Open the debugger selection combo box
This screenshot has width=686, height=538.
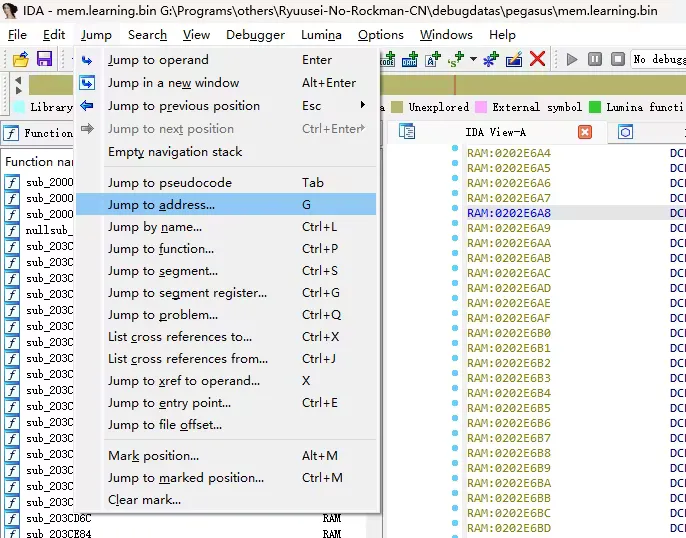pos(658,60)
